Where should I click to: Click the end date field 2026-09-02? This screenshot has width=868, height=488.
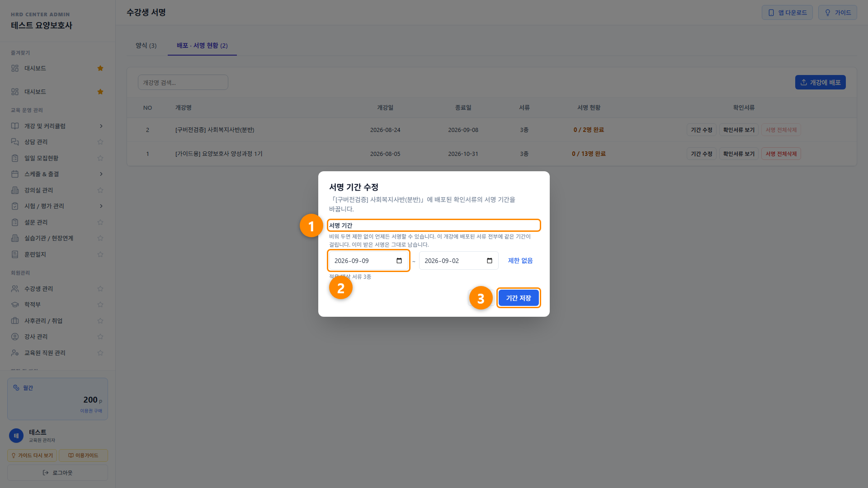coord(459,261)
